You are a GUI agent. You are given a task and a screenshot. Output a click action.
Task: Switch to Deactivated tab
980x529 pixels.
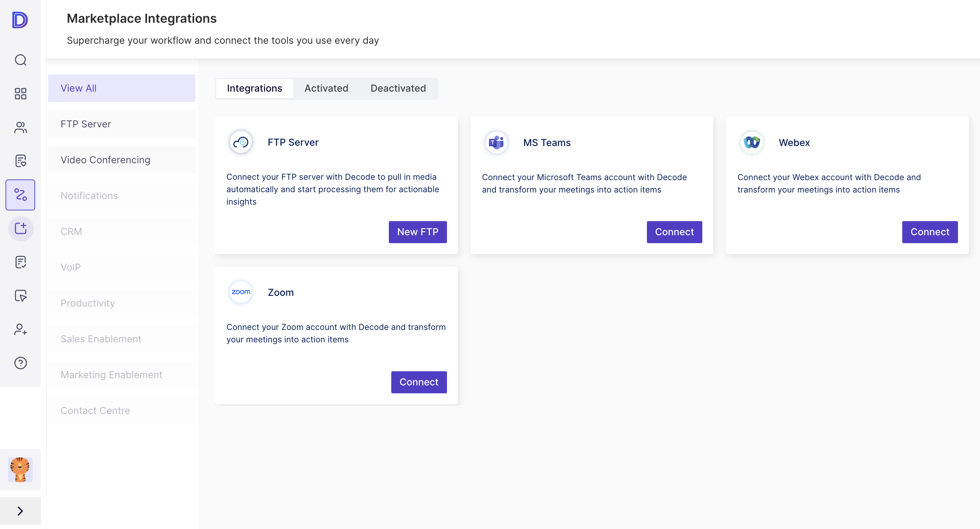[x=398, y=89]
